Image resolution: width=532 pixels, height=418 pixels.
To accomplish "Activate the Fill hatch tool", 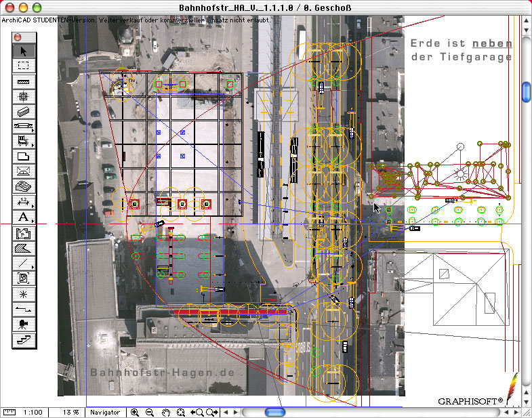I will tap(24, 248).
